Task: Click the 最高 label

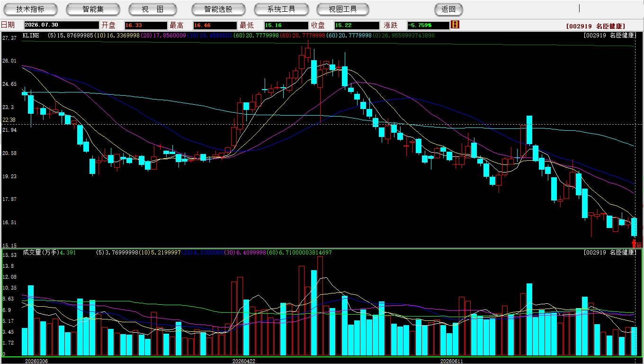Action: tap(177, 25)
